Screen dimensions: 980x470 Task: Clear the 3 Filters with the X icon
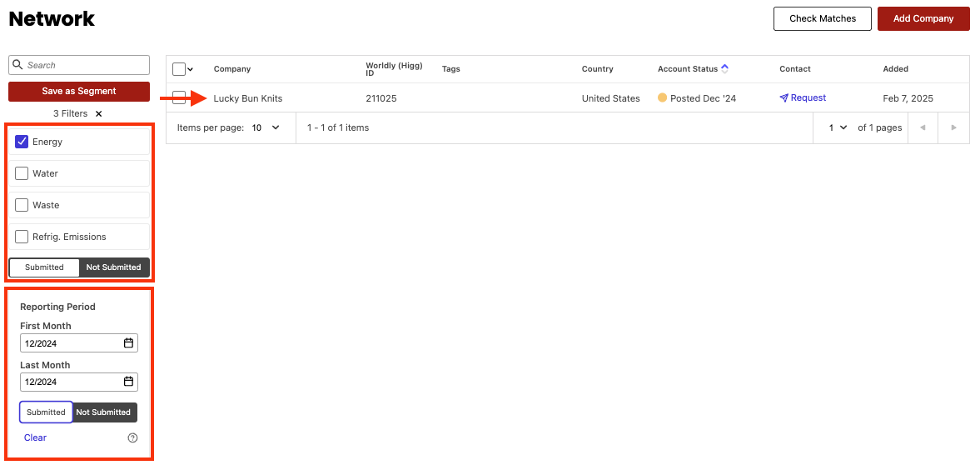click(x=99, y=114)
